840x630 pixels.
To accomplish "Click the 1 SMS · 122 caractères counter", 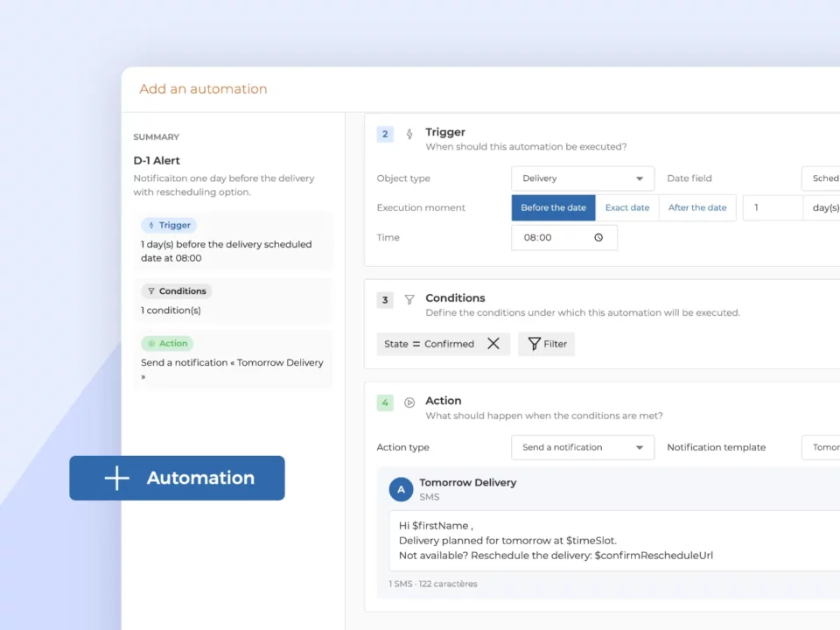I will coord(433,584).
